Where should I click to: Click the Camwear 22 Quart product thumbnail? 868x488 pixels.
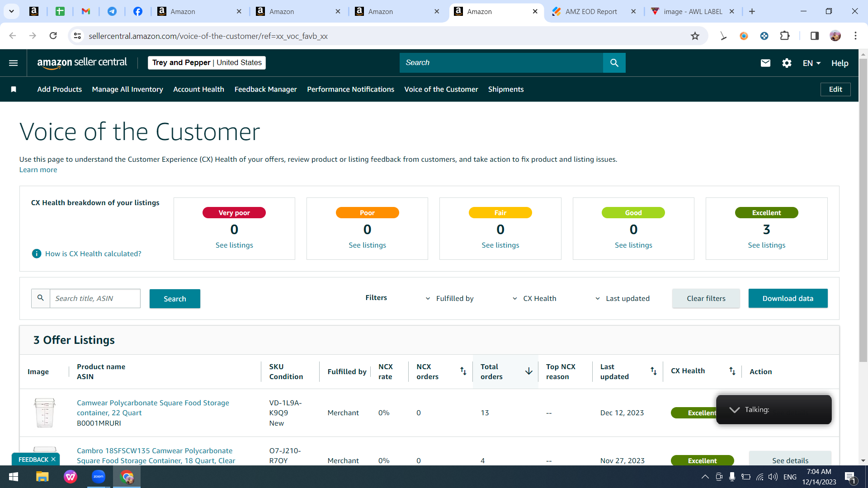pos(45,413)
